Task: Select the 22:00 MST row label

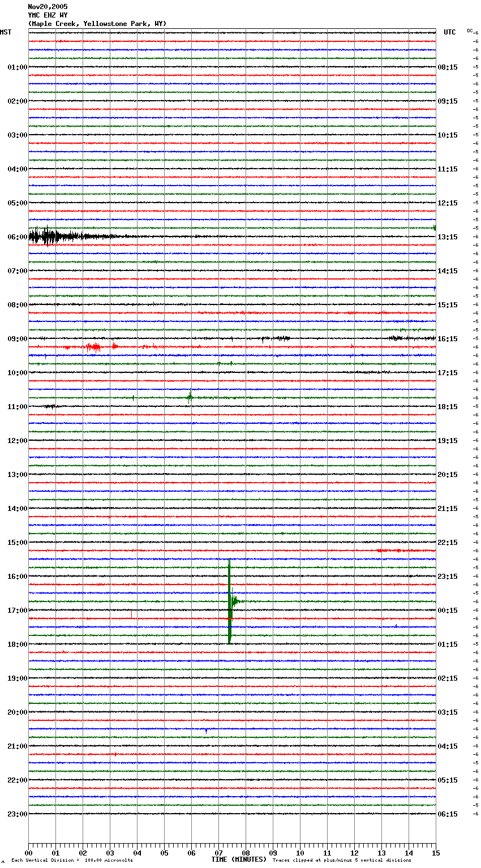Action: coord(18,780)
